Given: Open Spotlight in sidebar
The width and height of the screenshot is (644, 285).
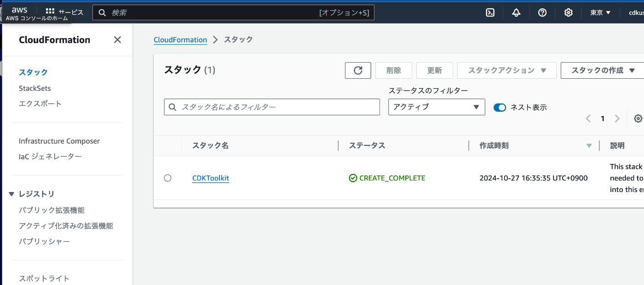Looking at the screenshot, I should [44, 279].
